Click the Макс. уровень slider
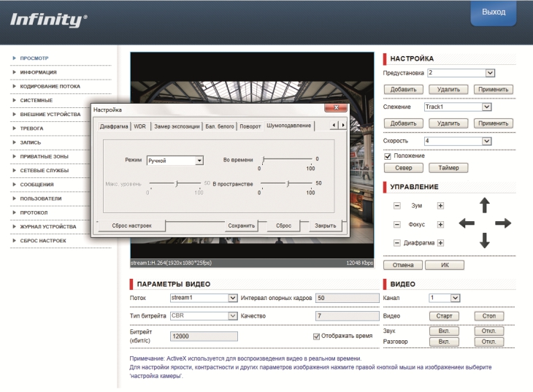Screen dimensions: 533x392 [175, 184]
